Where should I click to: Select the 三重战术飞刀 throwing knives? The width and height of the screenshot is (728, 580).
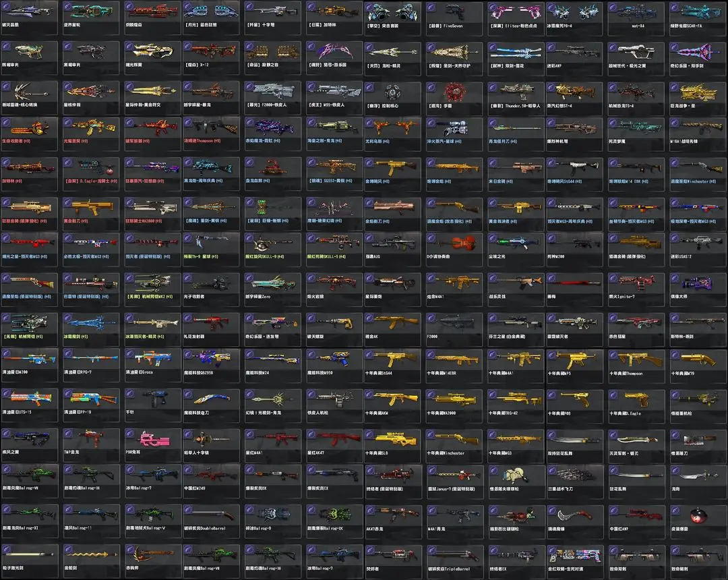(x=574, y=481)
